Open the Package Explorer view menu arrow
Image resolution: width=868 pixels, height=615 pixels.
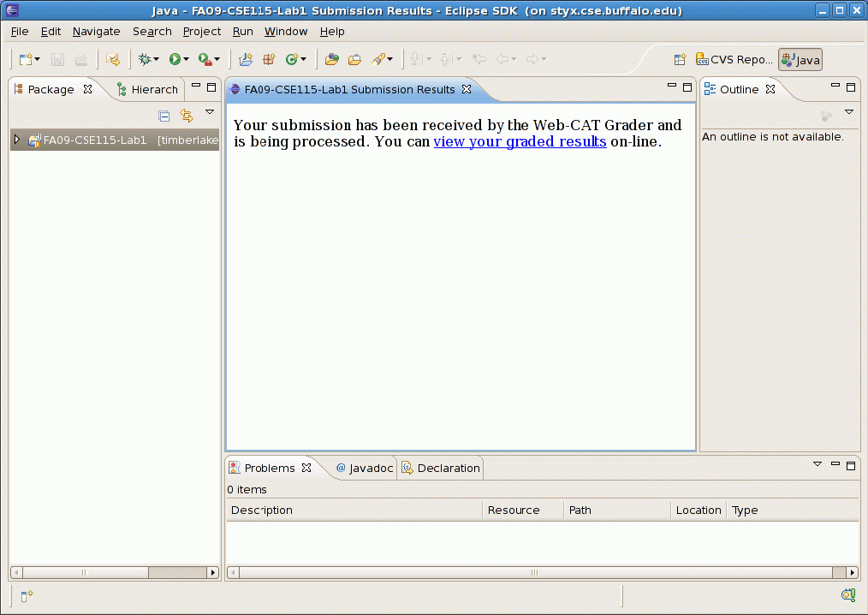pos(210,112)
